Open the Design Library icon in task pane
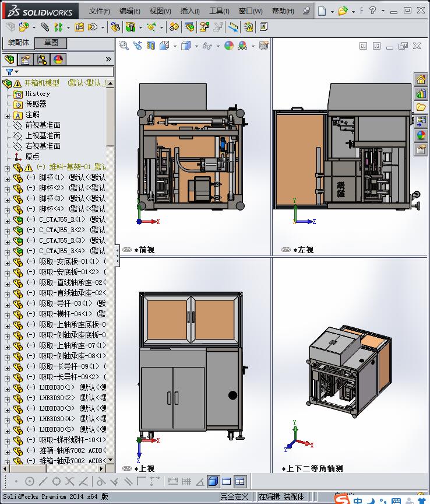This screenshot has width=430, height=504. pos(421,93)
